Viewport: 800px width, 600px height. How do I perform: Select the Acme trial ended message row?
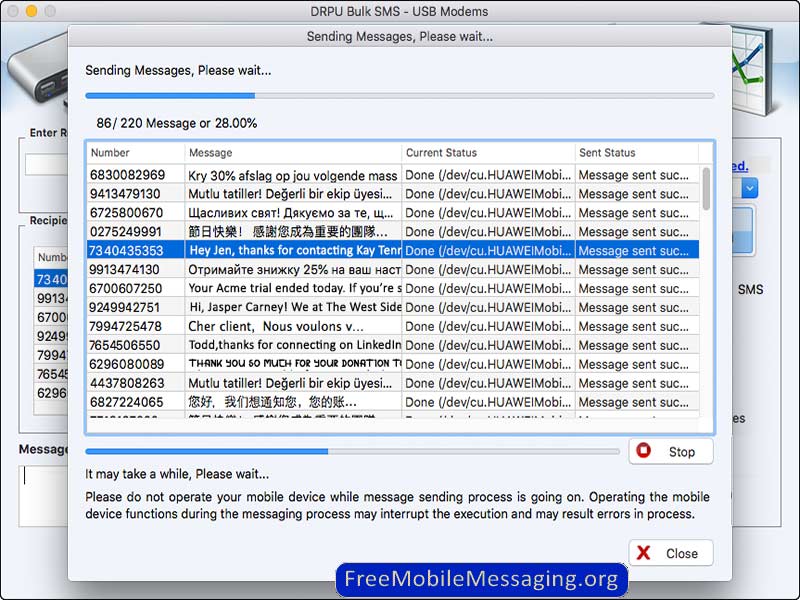point(294,289)
